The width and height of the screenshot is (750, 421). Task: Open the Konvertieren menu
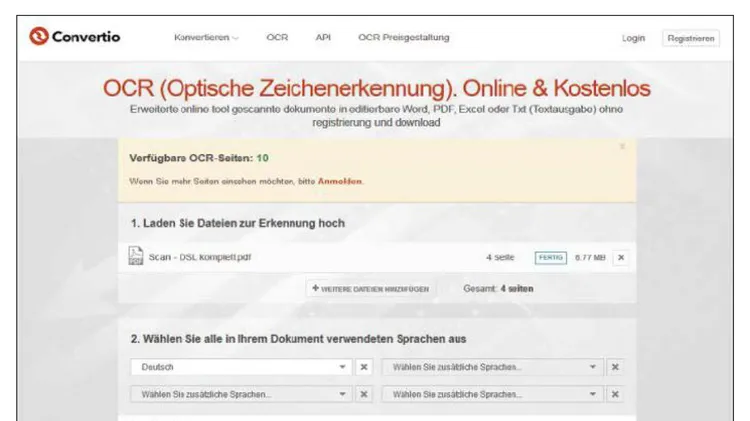(206, 37)
